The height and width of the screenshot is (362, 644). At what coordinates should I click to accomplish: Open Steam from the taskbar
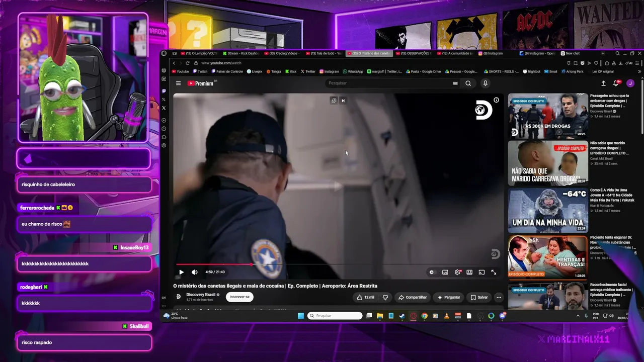pyautogui.click(x=402, y=316)
